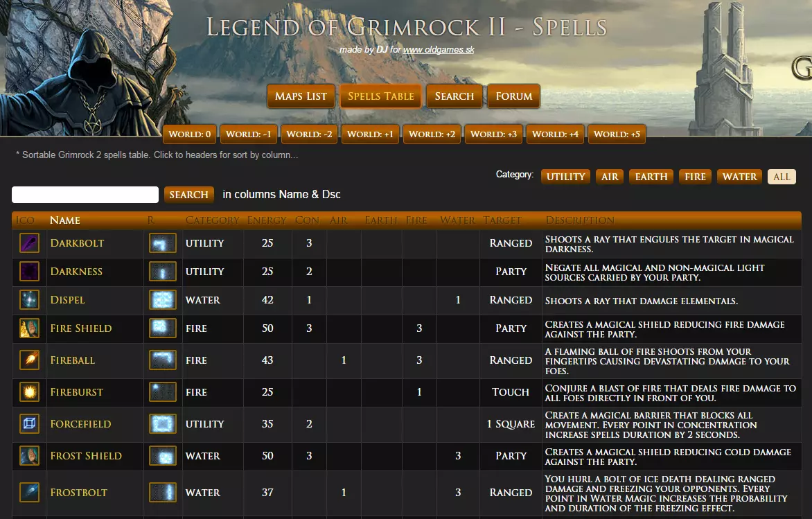This screenshot has width=812, height=519.
Task: Sort the table by Ico column
Action: click(x=25, y=220)
